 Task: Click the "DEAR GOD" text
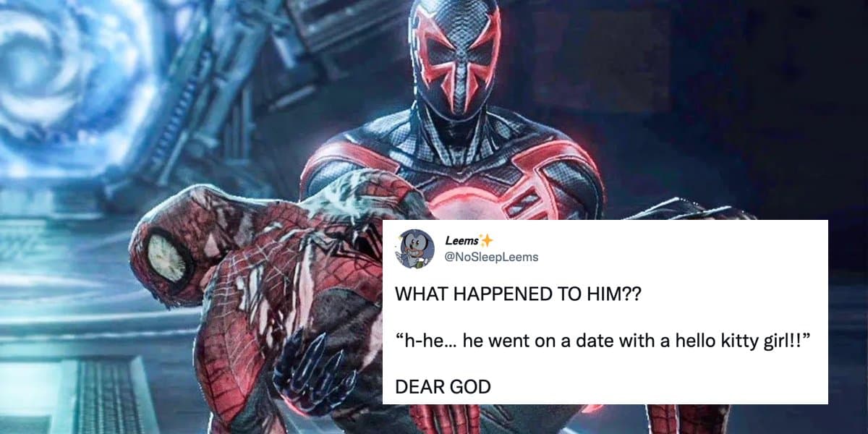(443, 387)
